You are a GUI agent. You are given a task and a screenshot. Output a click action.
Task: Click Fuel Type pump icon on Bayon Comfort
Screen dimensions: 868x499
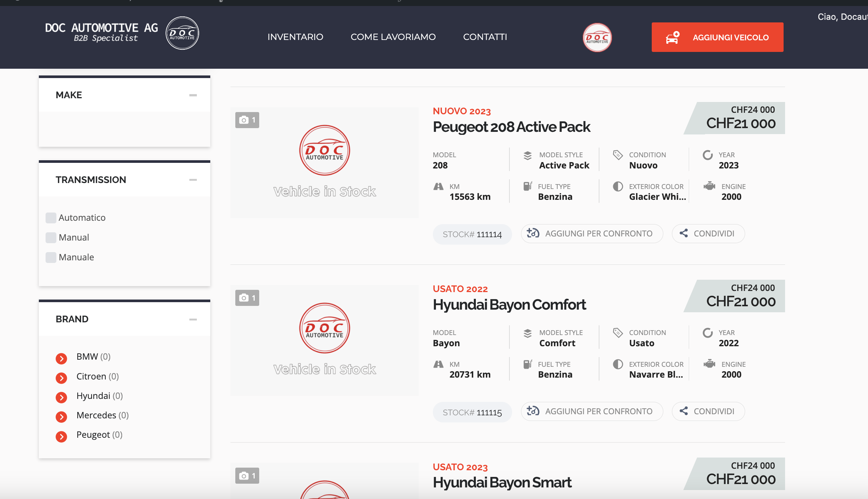pos(528,363)
